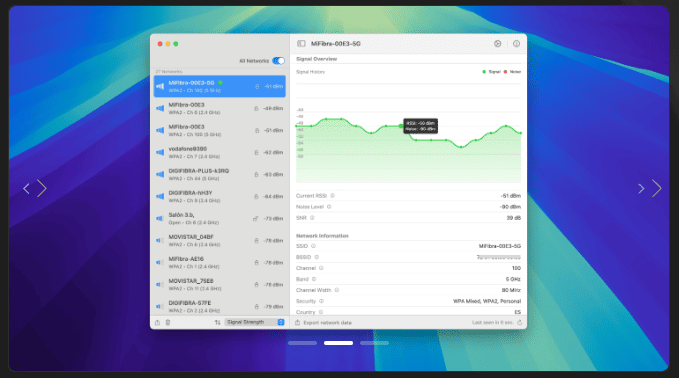Viewport: 679px width, 378px height.
Task: Click the open lock icon on Salón 3.b row
Action: (255, 219)
